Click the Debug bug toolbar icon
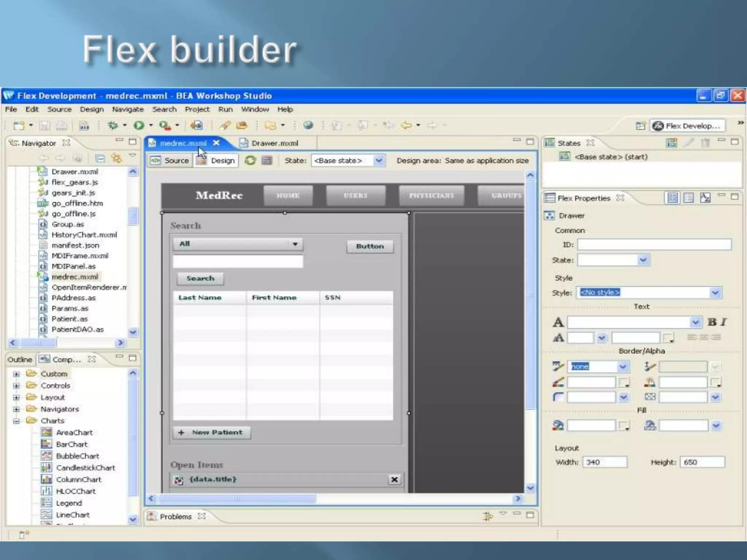The height and width of the screenshot is (560, 747). [113, 126]
